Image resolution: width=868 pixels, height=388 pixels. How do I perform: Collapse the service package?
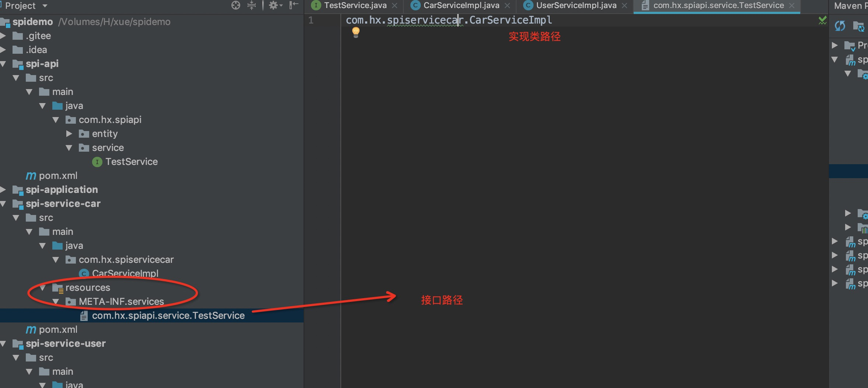[x=69, y=148]
